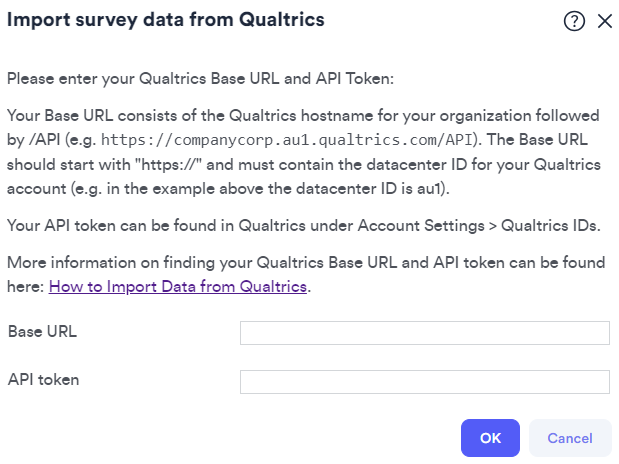Image resolution: width=619 pixels, height=464 pixels.
Task: Close the Import survey data dialog
Action: click(x=604, y=21)
